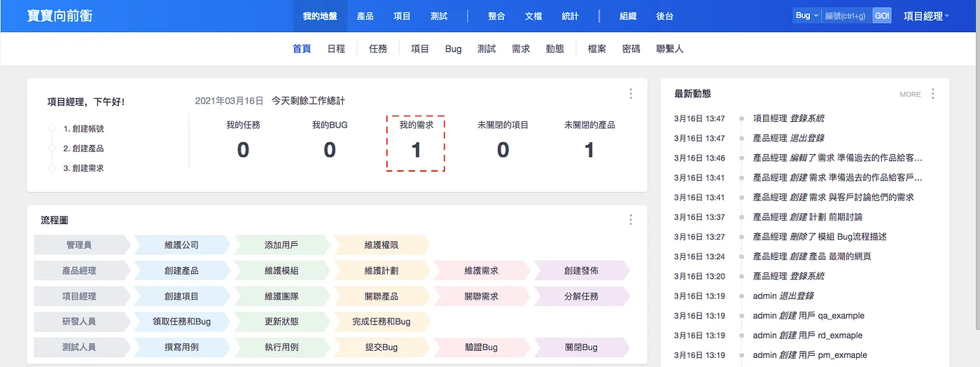
Task: Click the 關閉Bug flow step
Action: [582, 347]
